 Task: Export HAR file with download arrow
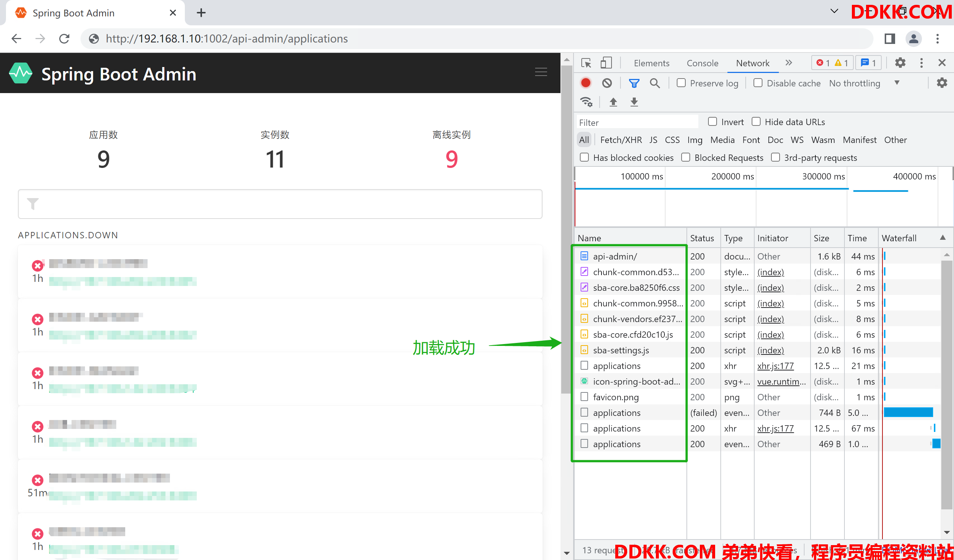634,102
